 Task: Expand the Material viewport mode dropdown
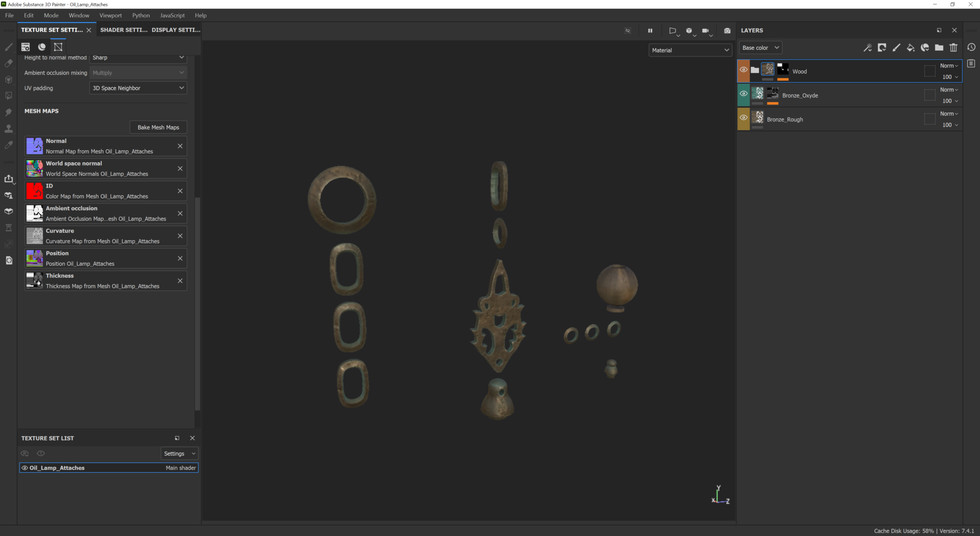[x=690, y=50]
